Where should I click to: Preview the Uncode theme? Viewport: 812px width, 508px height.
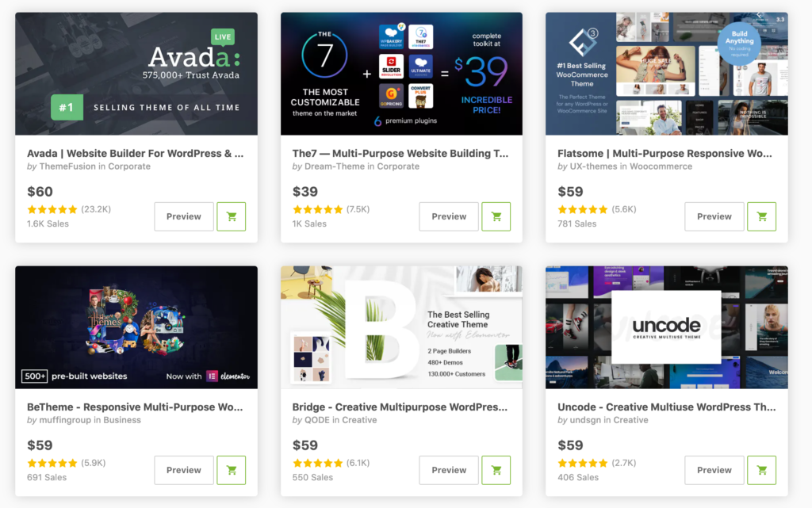coord(714,470)
